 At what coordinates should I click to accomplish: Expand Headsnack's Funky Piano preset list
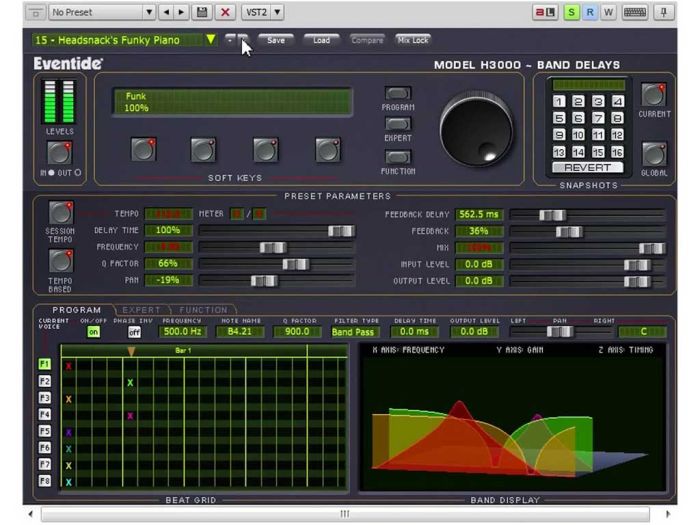click(211, 40)
